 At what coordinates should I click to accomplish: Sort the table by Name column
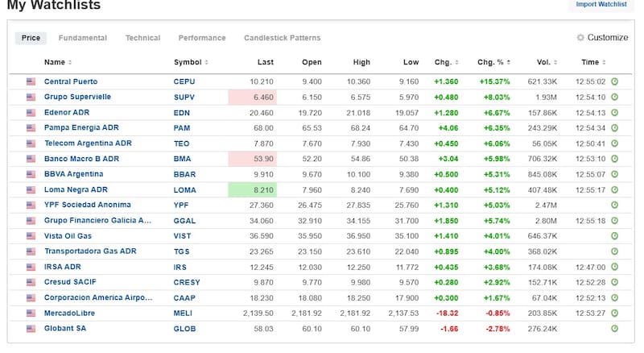coord(56,62)
